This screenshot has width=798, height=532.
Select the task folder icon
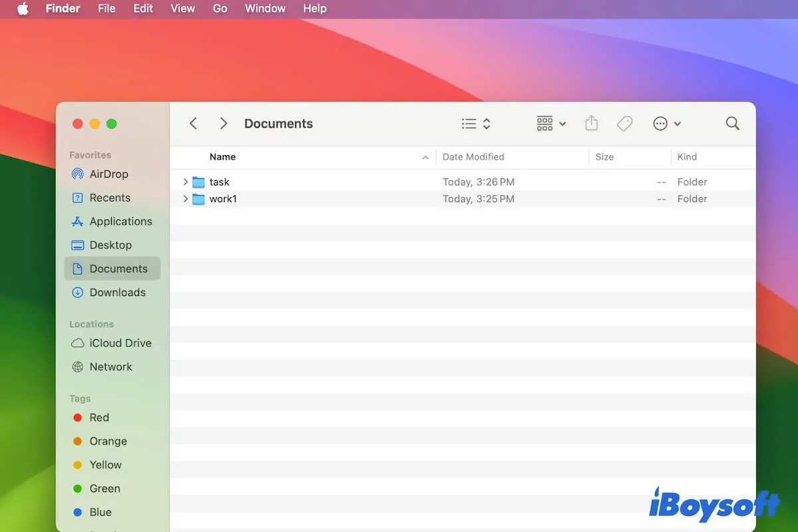tap(198, 182)
